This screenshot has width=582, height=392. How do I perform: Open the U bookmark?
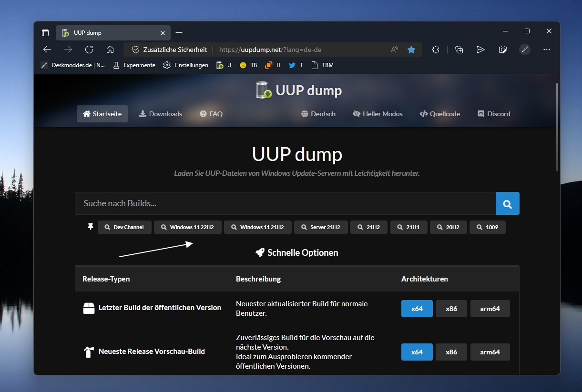click(224, 65)
